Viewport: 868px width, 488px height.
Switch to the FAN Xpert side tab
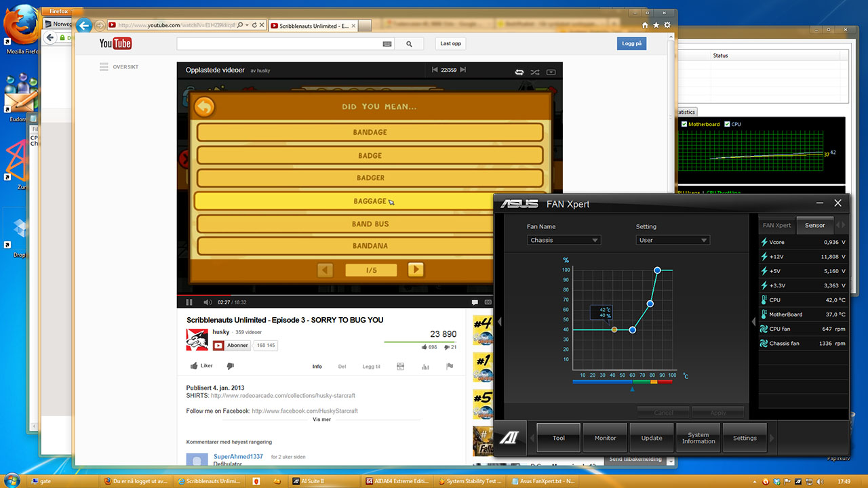[x=776, y=225]
